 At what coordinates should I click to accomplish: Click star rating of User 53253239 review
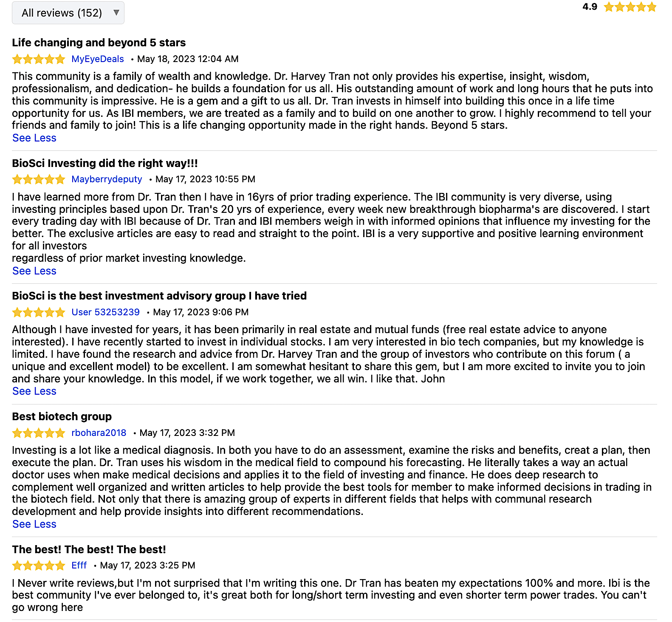click(x=39, y=312)
